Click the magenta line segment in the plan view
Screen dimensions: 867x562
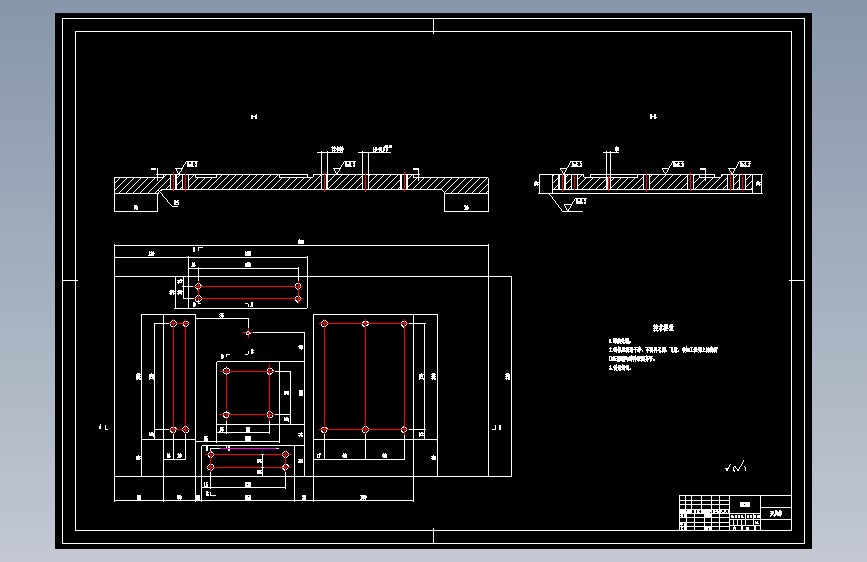248,448
